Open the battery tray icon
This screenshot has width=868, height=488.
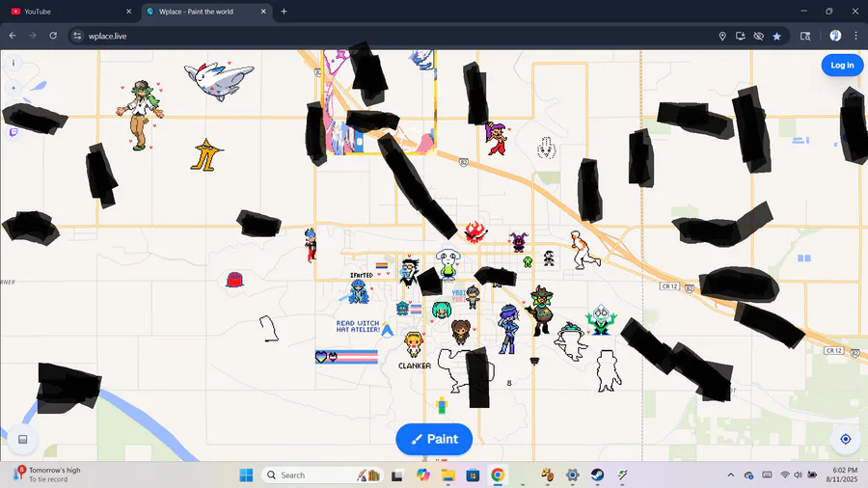812,474
